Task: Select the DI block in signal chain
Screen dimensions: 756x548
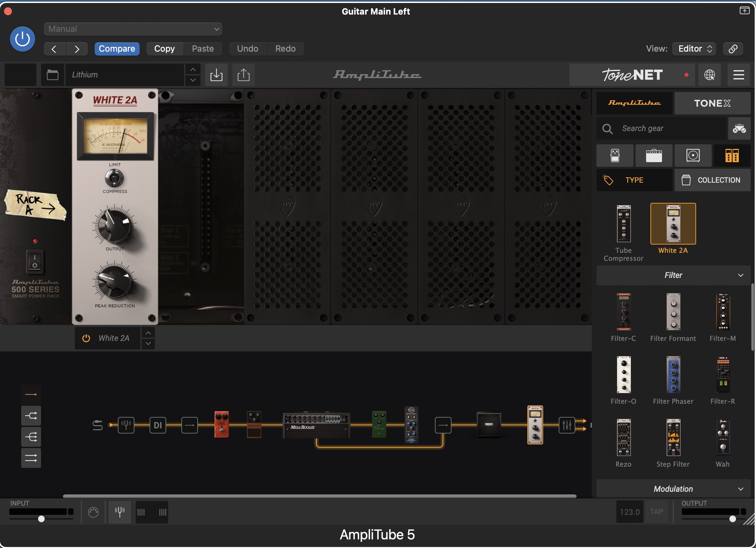Action: [x=158, y=425]
